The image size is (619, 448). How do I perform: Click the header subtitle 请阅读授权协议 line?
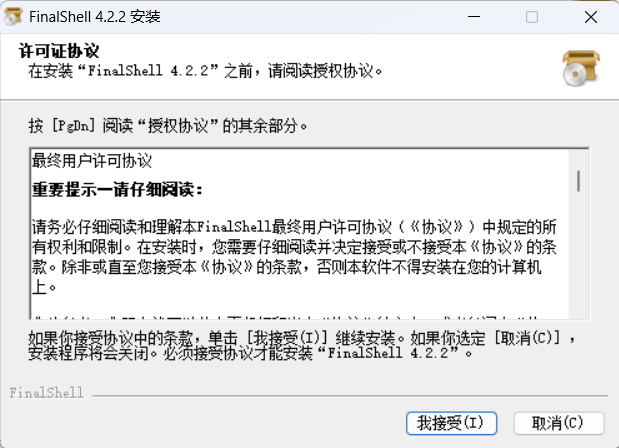coord(205,71)
